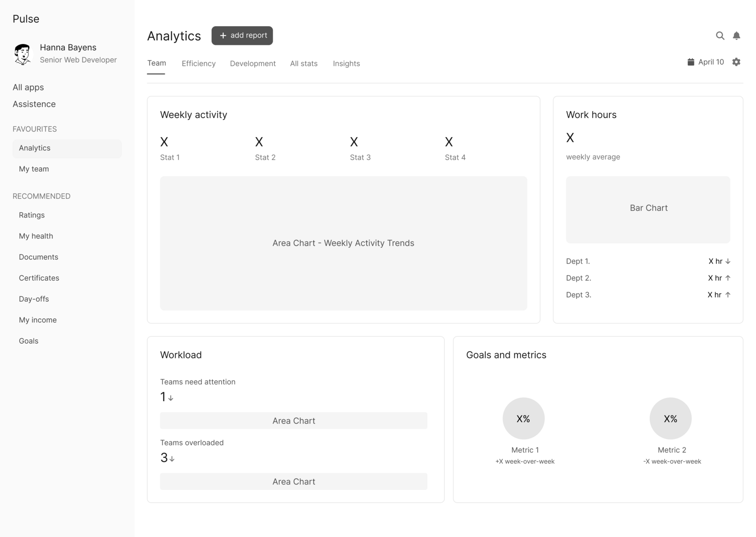The height and width of the screenshot is (537, 756).
Task: Click Hanna Bayens profile avatar
Action: 22,54
